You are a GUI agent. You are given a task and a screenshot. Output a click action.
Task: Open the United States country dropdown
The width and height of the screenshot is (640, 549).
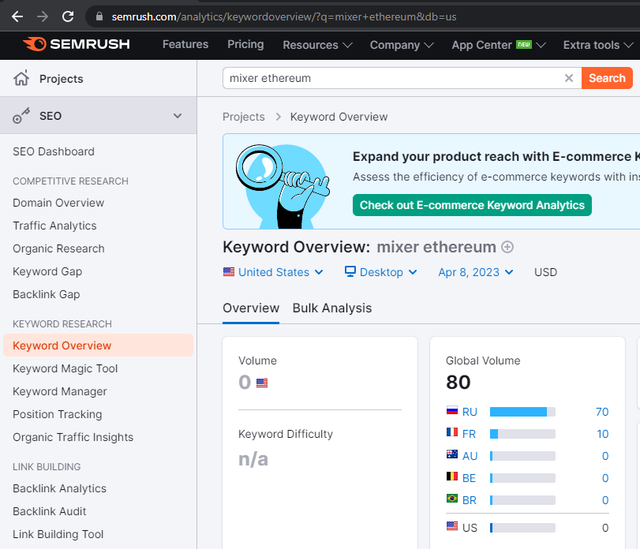coord(273,272)
